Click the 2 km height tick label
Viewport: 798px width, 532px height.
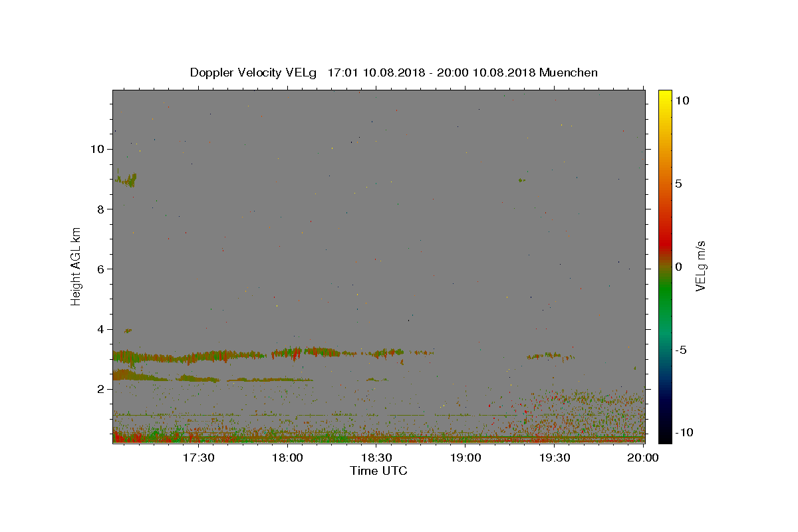[x=100, y=389]
